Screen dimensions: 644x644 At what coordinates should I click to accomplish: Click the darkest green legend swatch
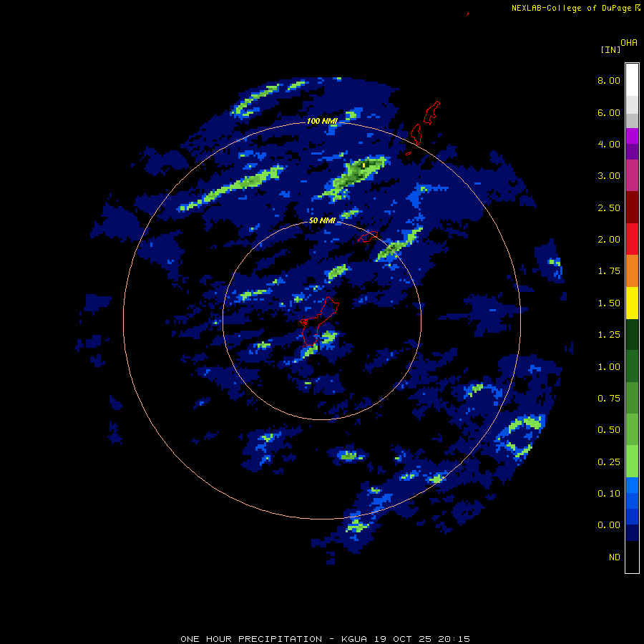coord(632,335)
